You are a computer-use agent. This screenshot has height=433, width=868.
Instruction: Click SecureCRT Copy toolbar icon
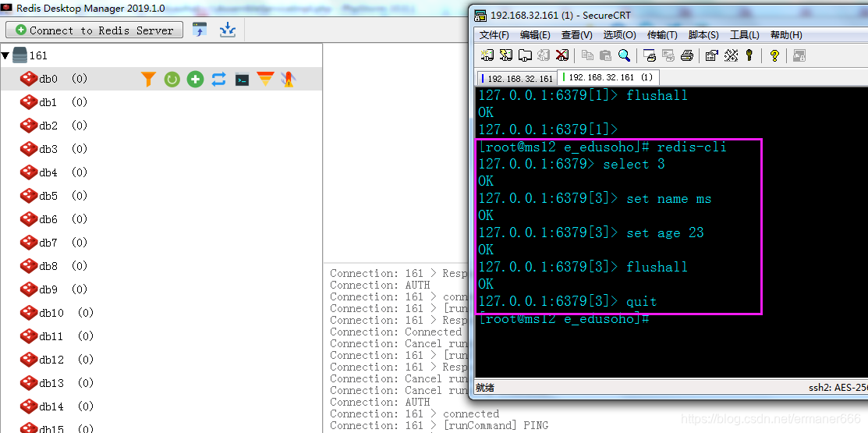tap(587, 55)
